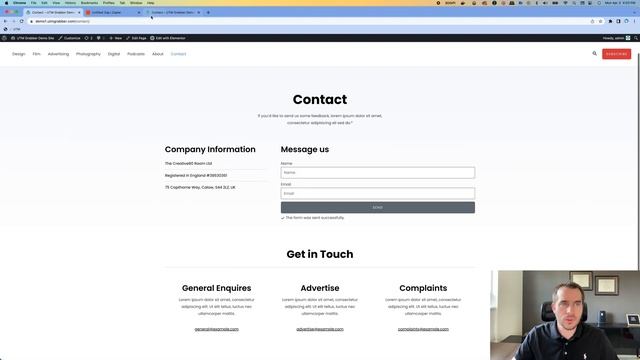The width and height of the screenshot is (640, 360).
Task: Open the Film nav link
Action: 36,54
